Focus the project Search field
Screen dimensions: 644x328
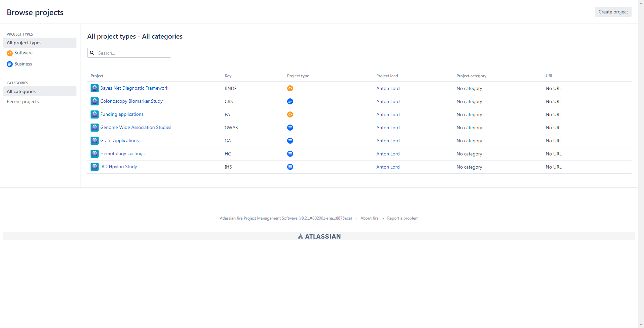[x=129, y=53]
